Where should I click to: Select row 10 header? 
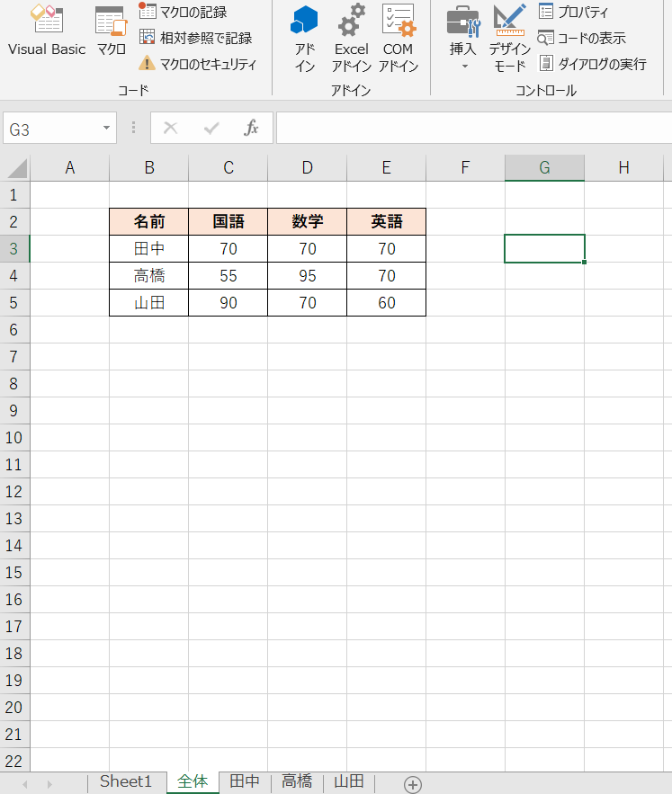(14, 438)
